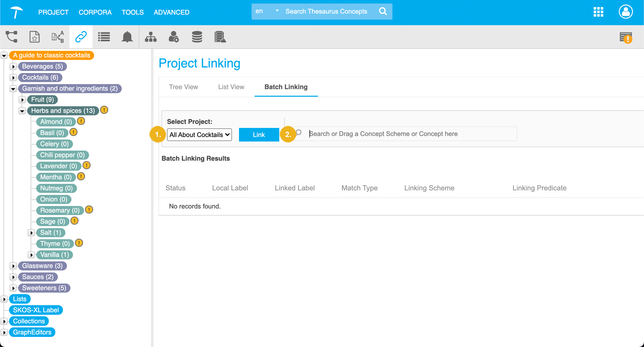This screenshot has height=347, width=644.
Task: Open the All About Cocktails project dropdown
Action: 199,135
